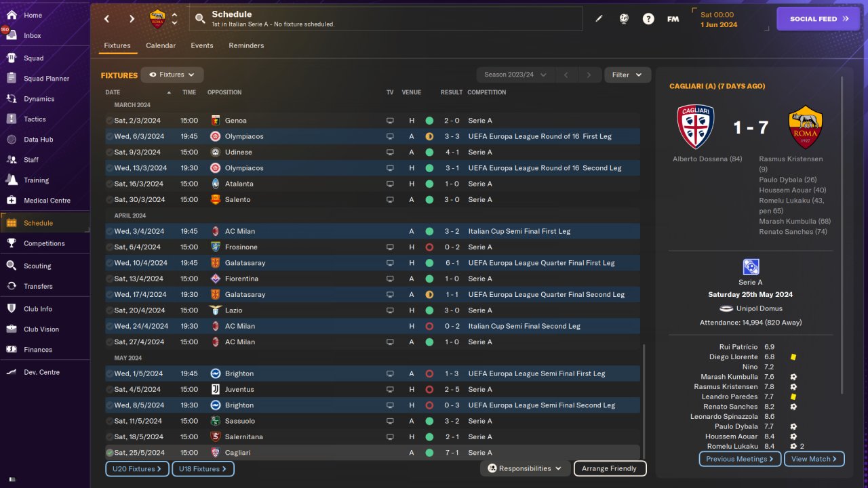Open the help question mark icon
The height and width of the screenshot is (488, 868).
tap(648, 19)
